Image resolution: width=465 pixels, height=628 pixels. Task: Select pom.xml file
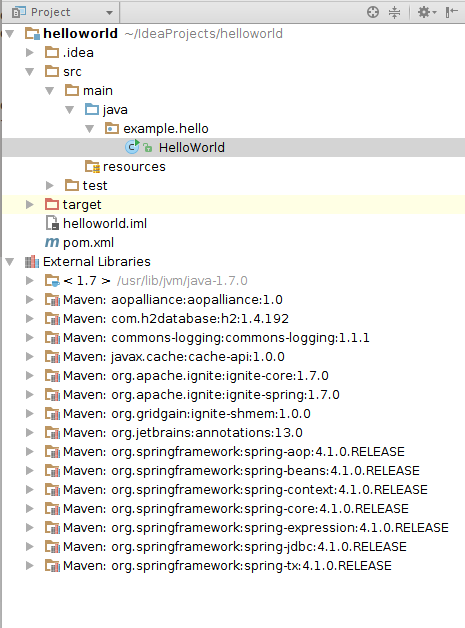(88, 243)
